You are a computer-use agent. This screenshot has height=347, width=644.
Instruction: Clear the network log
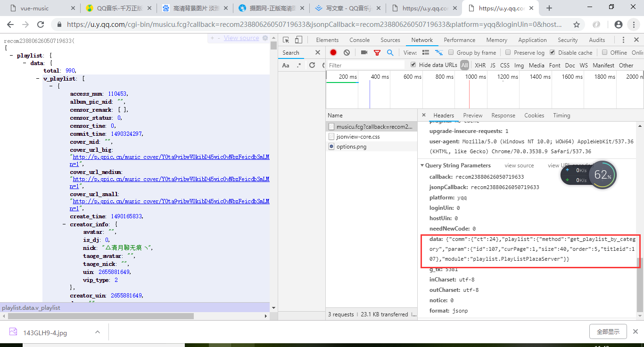(x=347, y=52)
